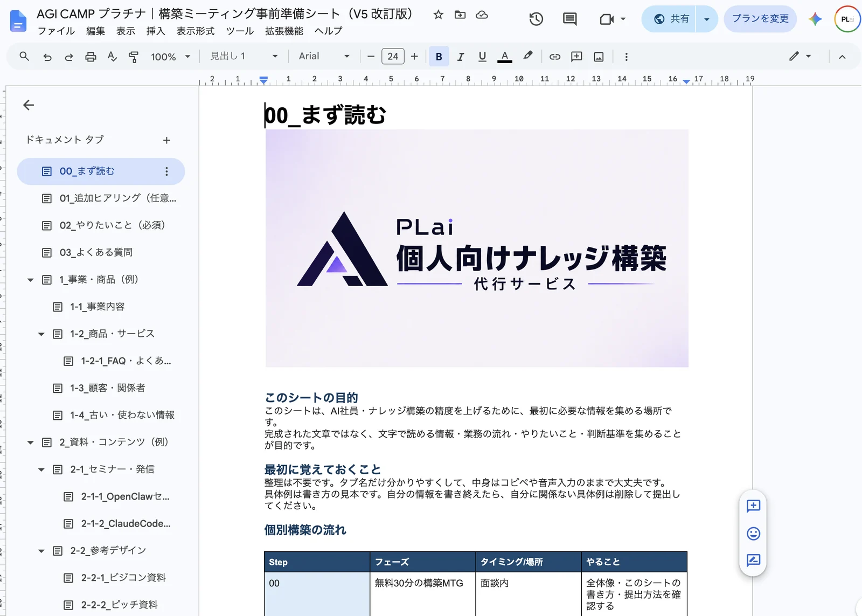The height and width of the screenshot is (616, 862).
Task: Open the Google Docs home icon
Action: coord(18,21)
